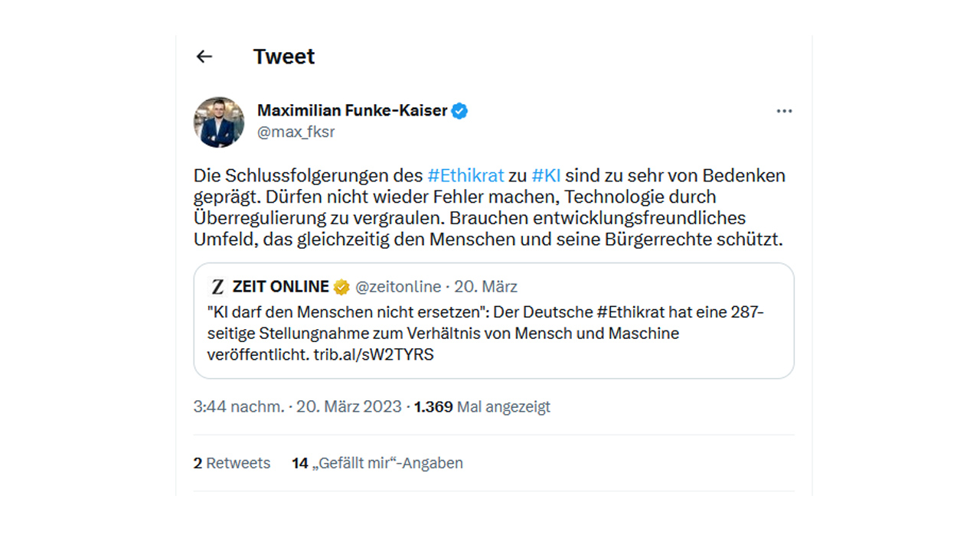Show the 2 Retweets list
This screenshot has height=551, width=980.
pyautogui.click(x=232, y=463)
